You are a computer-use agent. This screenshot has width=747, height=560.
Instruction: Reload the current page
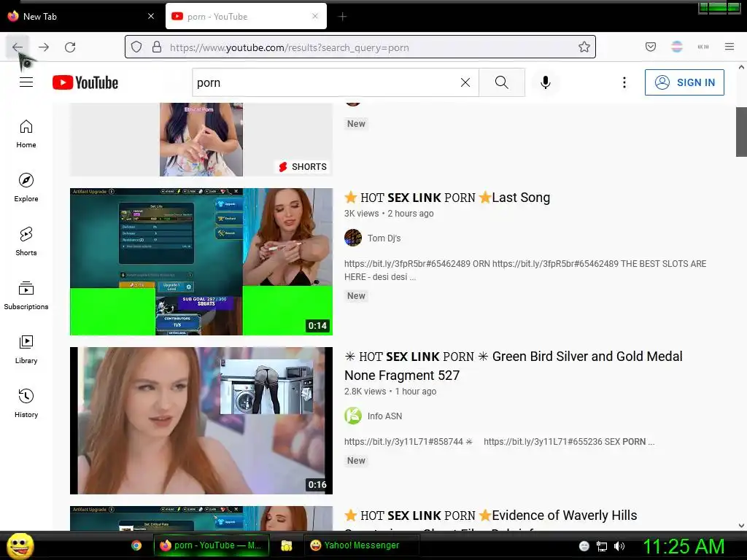[70, 47]
